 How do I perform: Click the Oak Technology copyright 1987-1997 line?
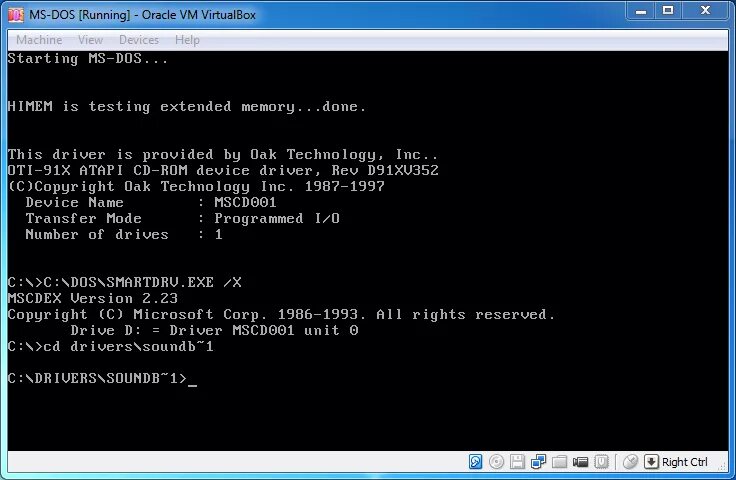(196, 186)
